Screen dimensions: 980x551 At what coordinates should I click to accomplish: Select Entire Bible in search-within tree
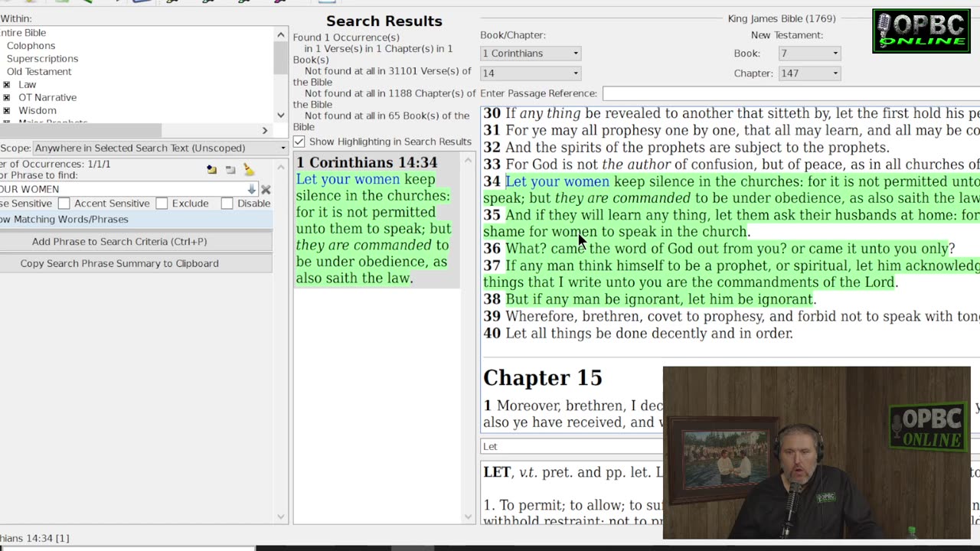pos(23,33)
